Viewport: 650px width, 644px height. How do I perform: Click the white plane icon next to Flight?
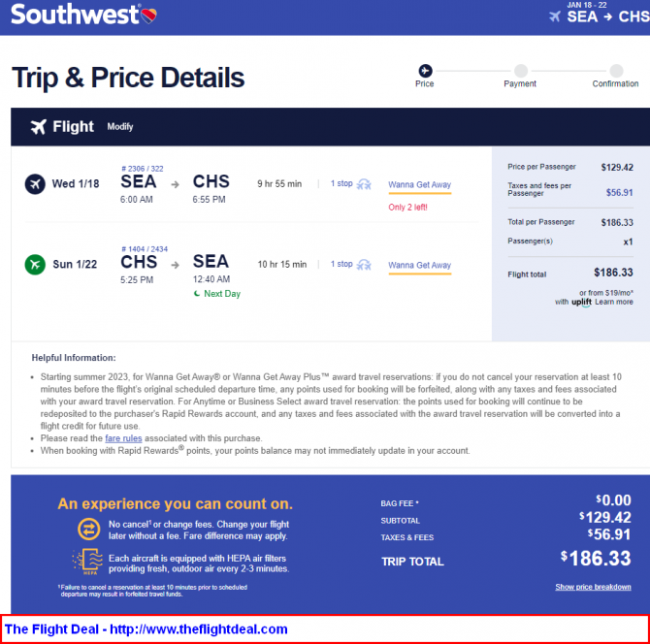[x=39, y=127]
